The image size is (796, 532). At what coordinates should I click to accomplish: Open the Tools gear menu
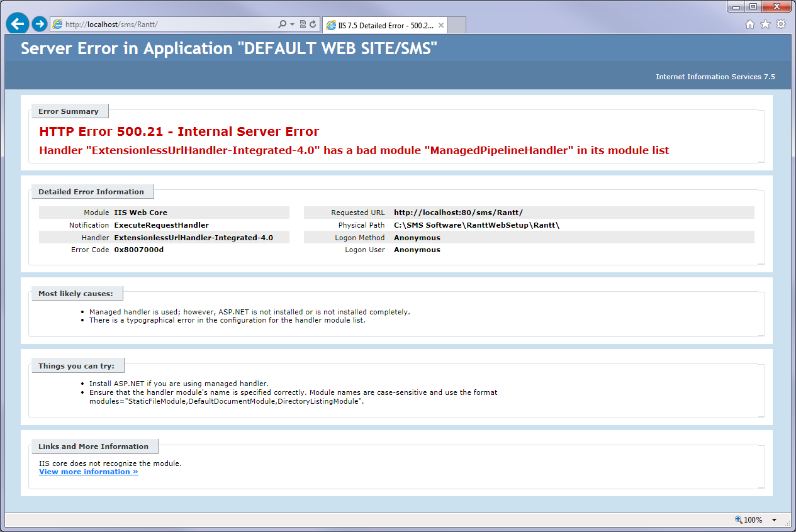click(780, 25)
